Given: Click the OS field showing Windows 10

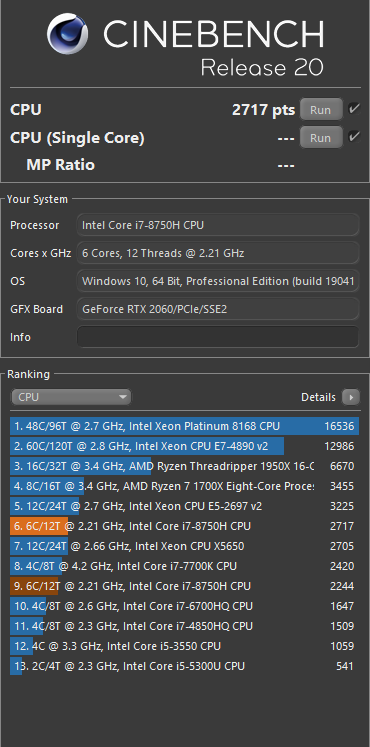Looking at the screenshot, I should tap(218, 281).
